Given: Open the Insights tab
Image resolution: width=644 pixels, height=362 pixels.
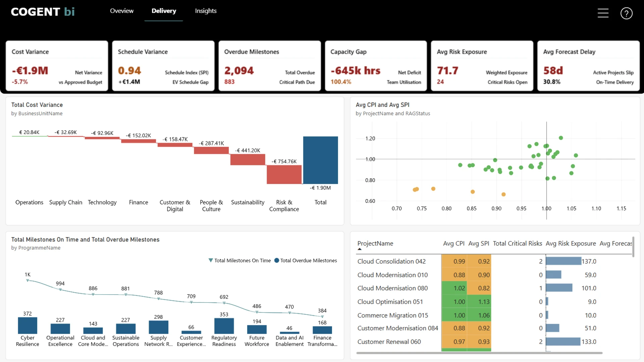Looking at the screenshot, I should [x=206, y=11].
